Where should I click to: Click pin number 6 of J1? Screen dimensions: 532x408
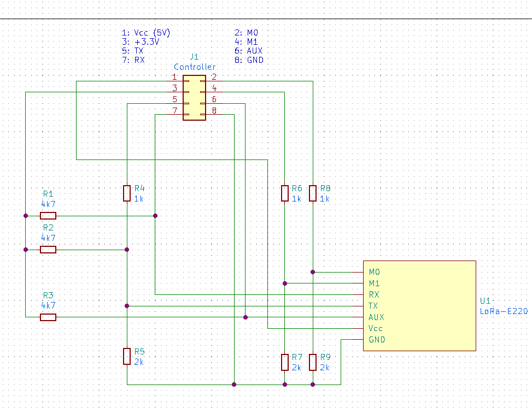pyautogui.click(x=214, y=99)
